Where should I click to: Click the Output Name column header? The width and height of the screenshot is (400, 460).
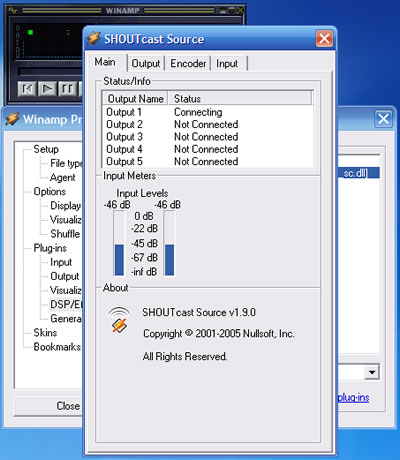pyautogui.click(x=135, y=99)
